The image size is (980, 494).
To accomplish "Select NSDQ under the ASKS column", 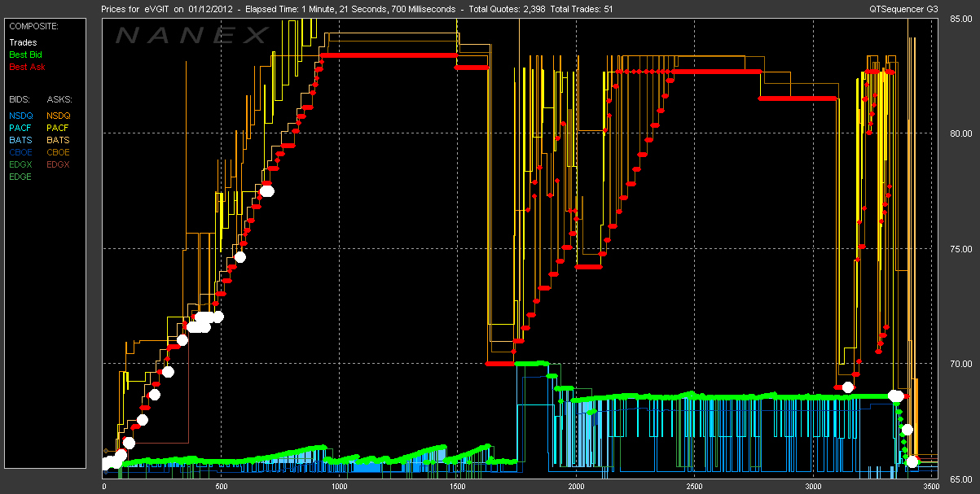I will 59,116.
